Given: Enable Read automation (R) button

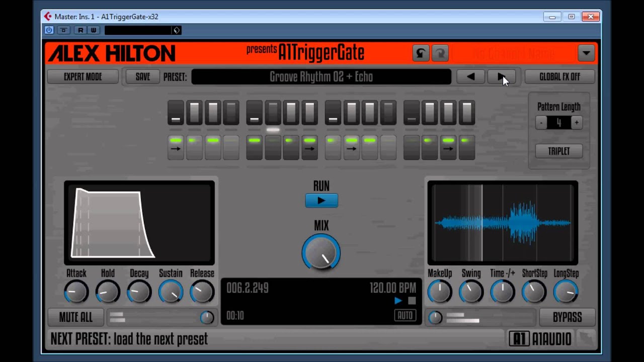Looking at the screenshot, I should (x=80, y=30).
